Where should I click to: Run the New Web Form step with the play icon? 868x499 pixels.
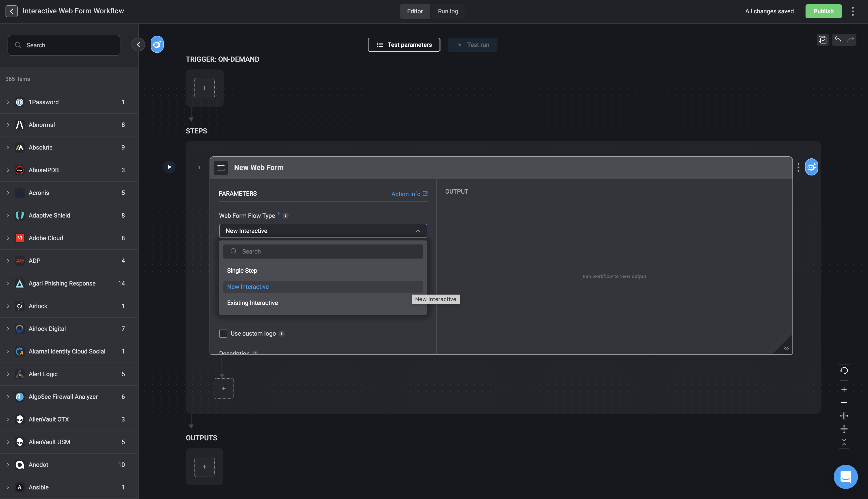pyautogui.click(x=169, y=167)
